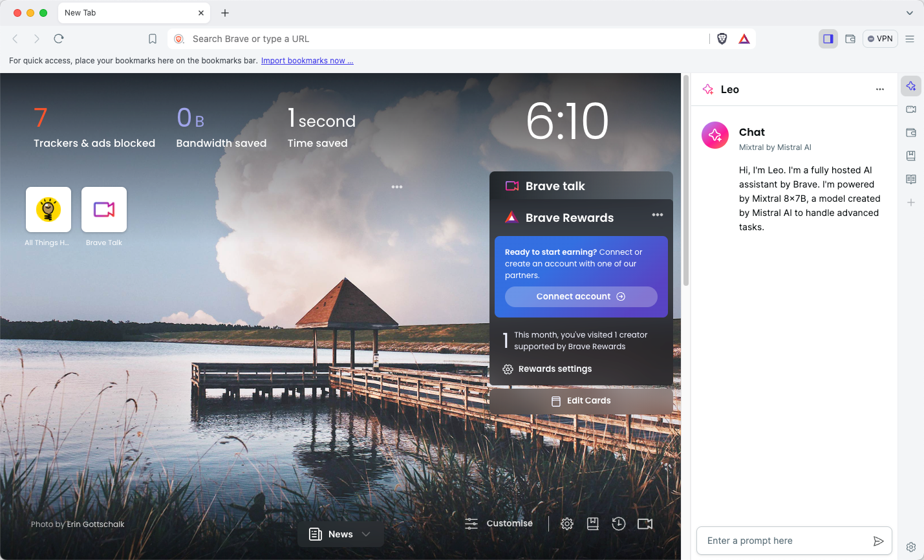The height and width of the screenshot is (560, 924).
Task: Click the 6:10 clock display
Action: pos(568,121)
